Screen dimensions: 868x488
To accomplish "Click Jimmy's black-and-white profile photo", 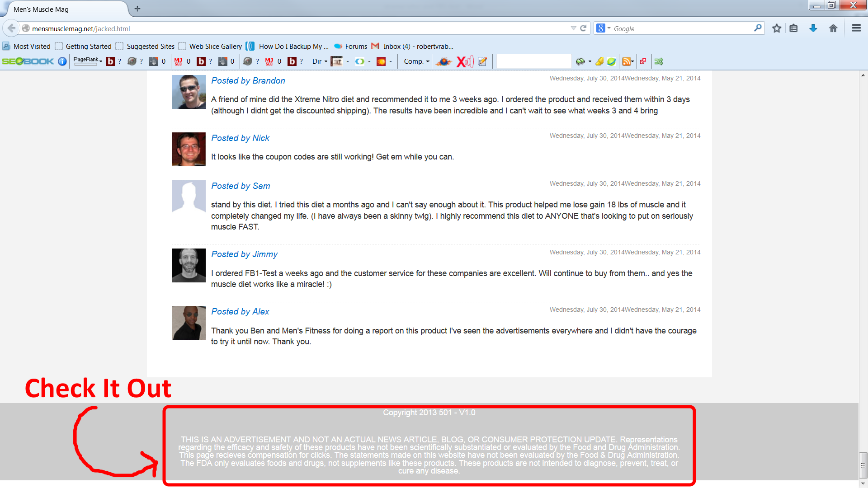I will tap(189, 265).
